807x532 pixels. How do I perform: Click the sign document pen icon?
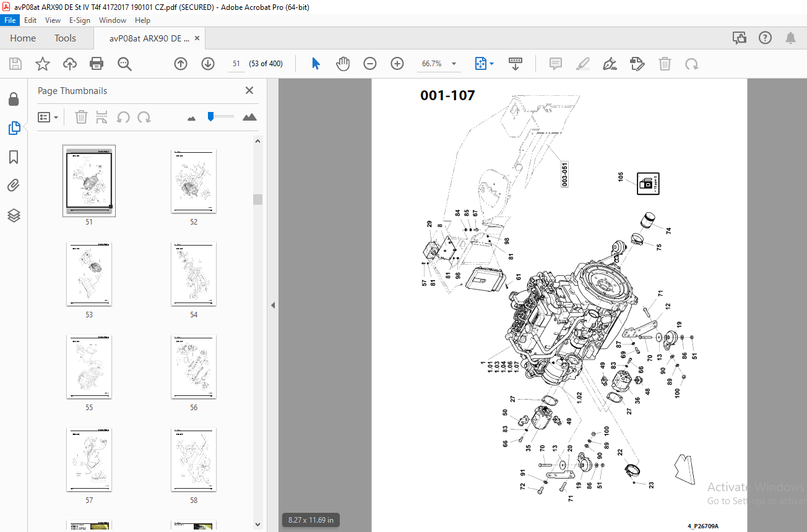[x=610, y=64]
